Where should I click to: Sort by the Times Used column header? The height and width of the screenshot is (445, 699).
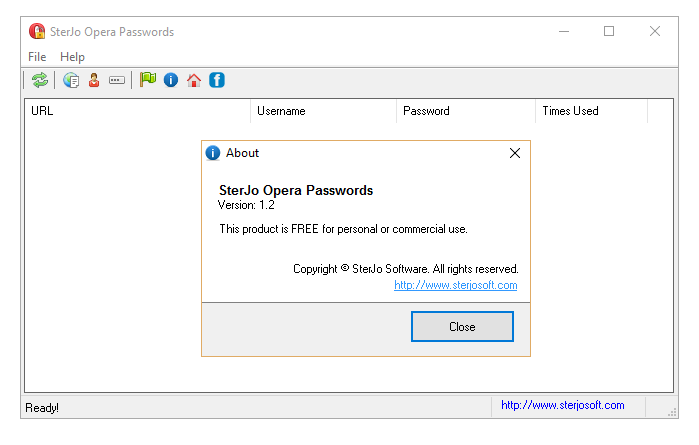[x=591, y=111]
